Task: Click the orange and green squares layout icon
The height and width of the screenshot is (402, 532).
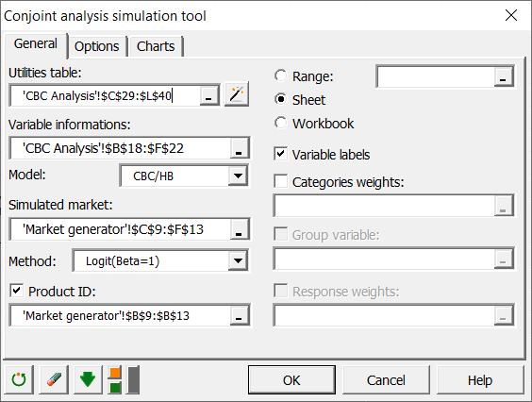Action: 115,379
